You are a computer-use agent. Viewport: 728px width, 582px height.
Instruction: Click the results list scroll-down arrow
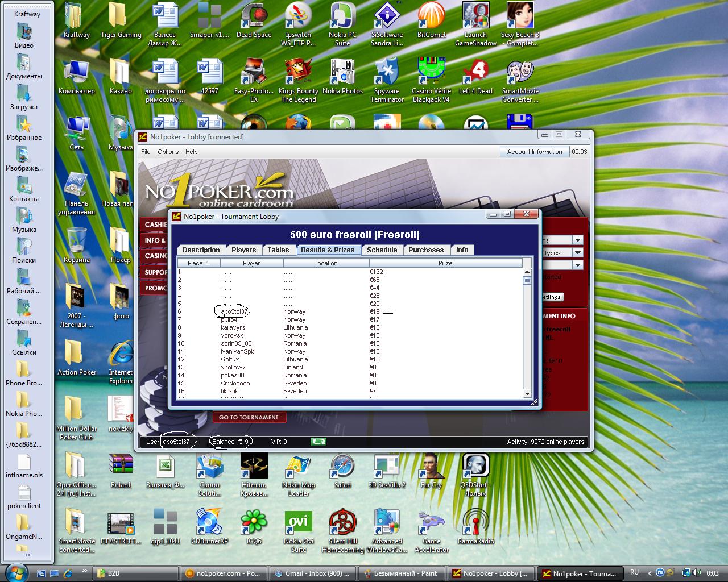tap(527, 393)
